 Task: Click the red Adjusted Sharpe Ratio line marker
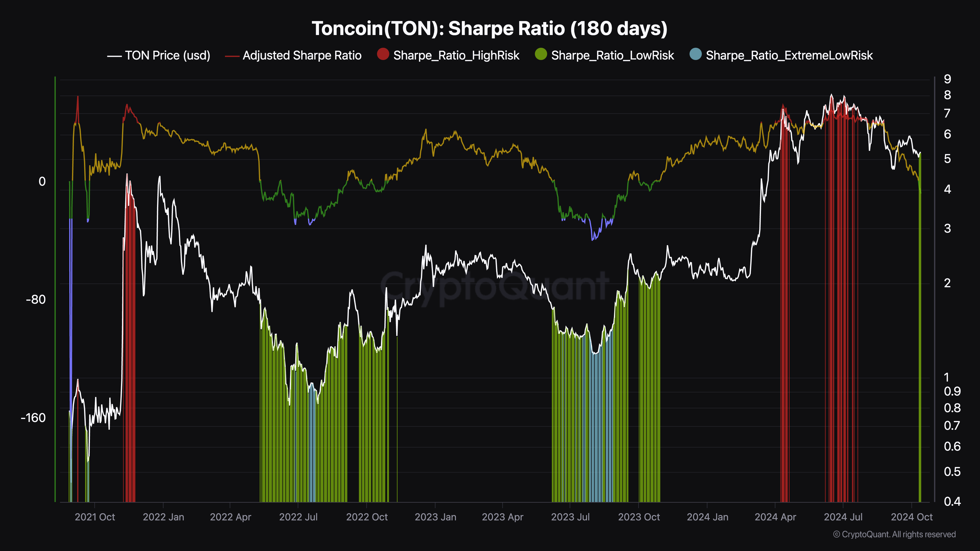[x=232, y=56]
